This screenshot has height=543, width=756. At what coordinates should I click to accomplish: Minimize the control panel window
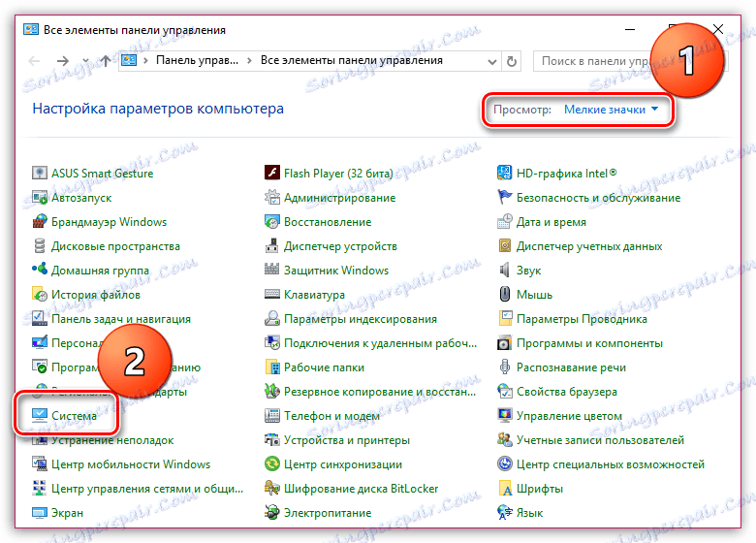click(x=630, y=29)
